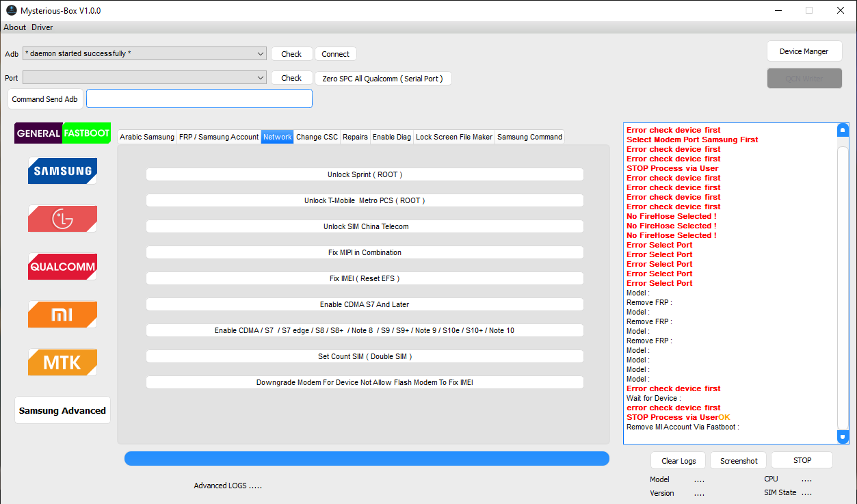Open Device Manger
The width and height of the screenshot is (857, 504).
point(804,51)
